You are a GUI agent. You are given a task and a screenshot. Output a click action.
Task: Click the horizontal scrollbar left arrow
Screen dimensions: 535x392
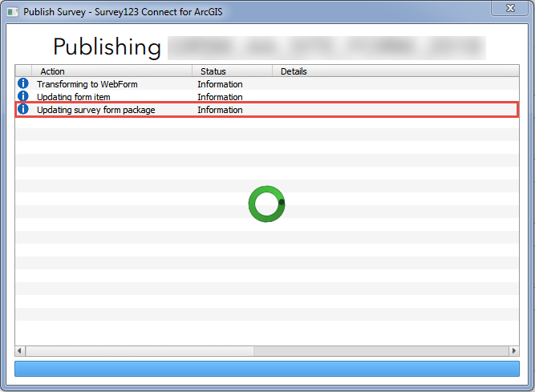(x=20, y=351)
